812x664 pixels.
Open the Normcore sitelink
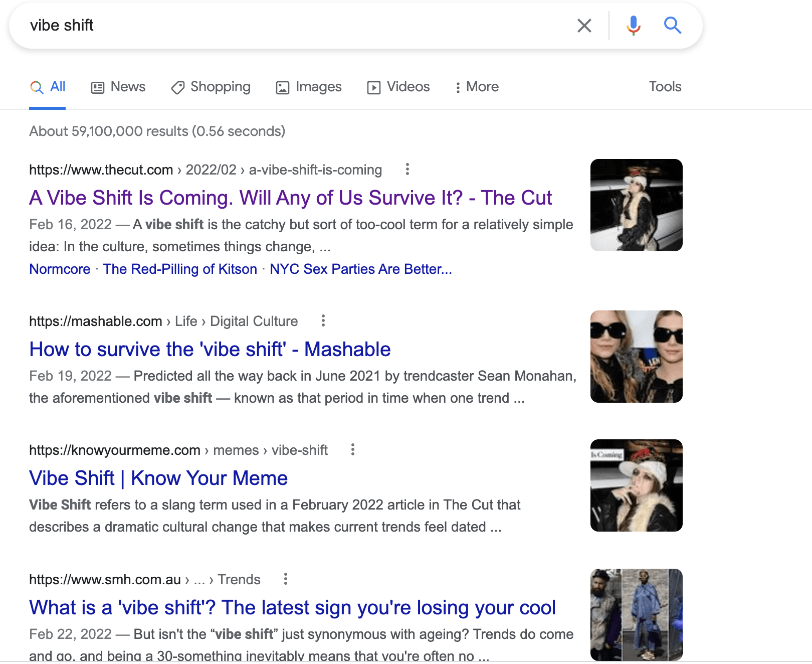pyautogui.click(x=60, y=269)
